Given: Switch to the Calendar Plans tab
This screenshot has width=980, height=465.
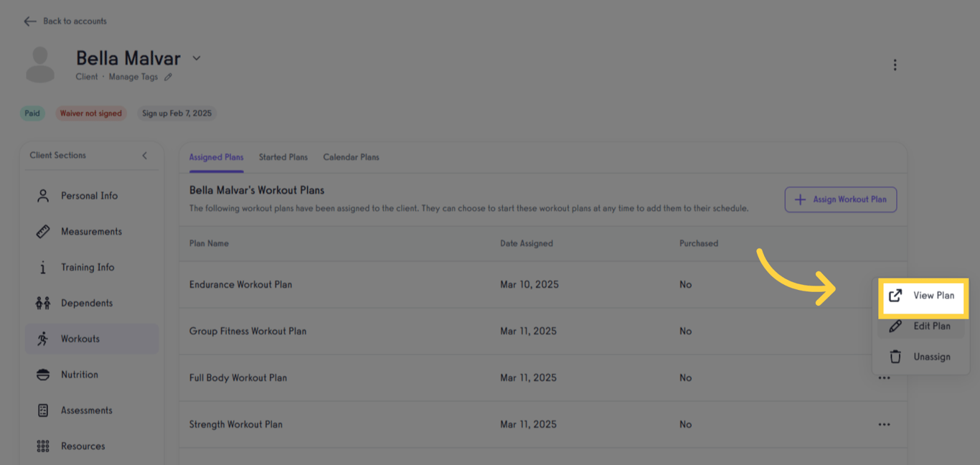Looking at the screenshot, I should [351, 157].
